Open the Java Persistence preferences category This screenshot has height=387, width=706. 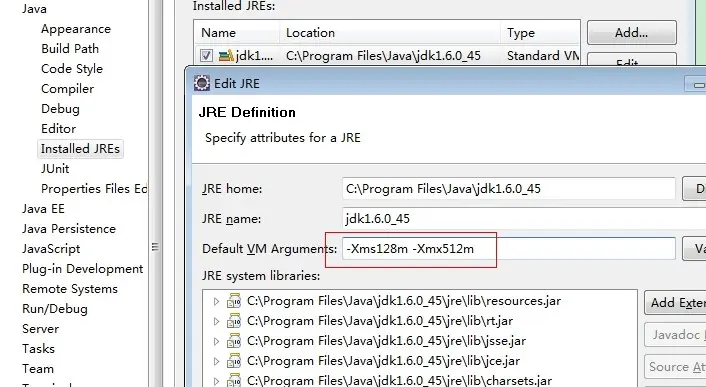point(69,229)
